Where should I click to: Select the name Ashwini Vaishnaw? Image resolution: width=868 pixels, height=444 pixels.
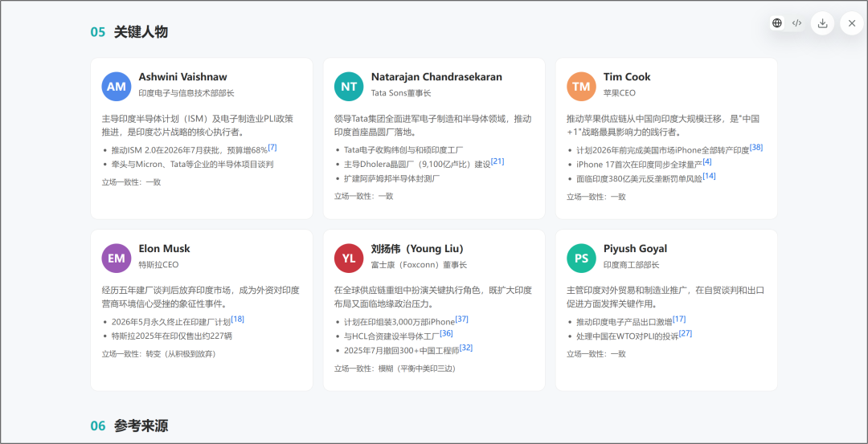[182, 77]
